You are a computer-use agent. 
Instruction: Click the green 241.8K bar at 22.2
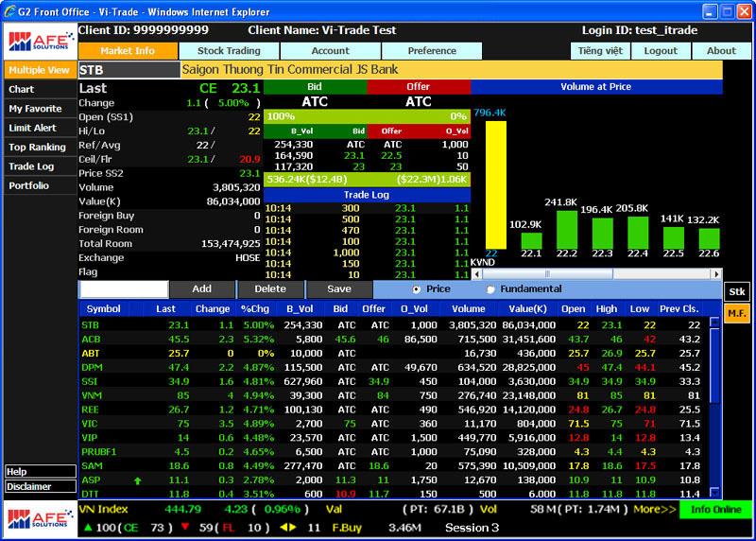click(x=567, y=229)
